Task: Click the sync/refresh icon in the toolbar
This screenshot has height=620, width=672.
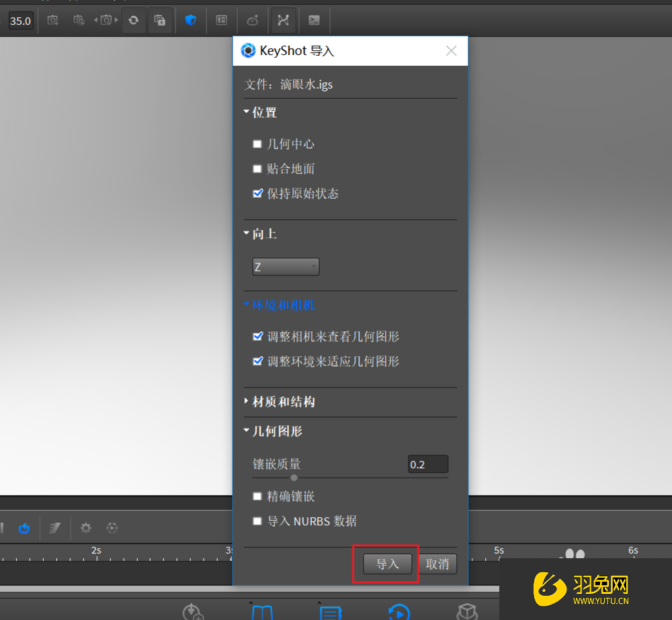Action: click(133, 20)
